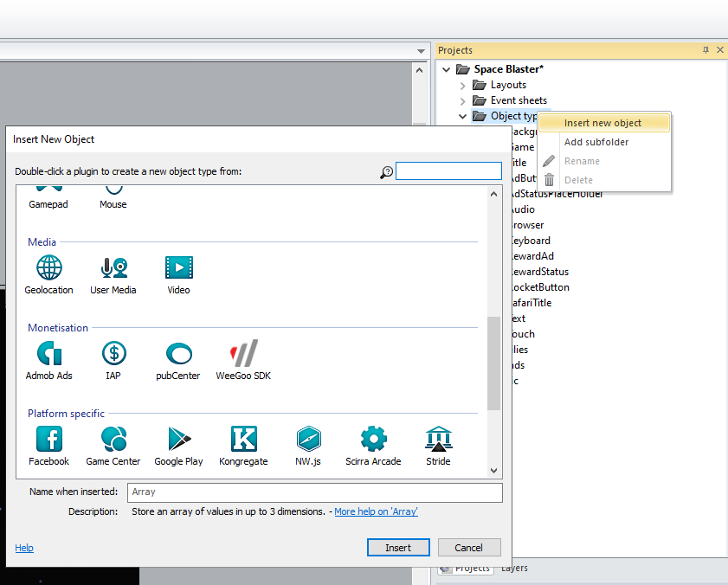Click the IAP monetisation plugin

click(x=113, y=353)
